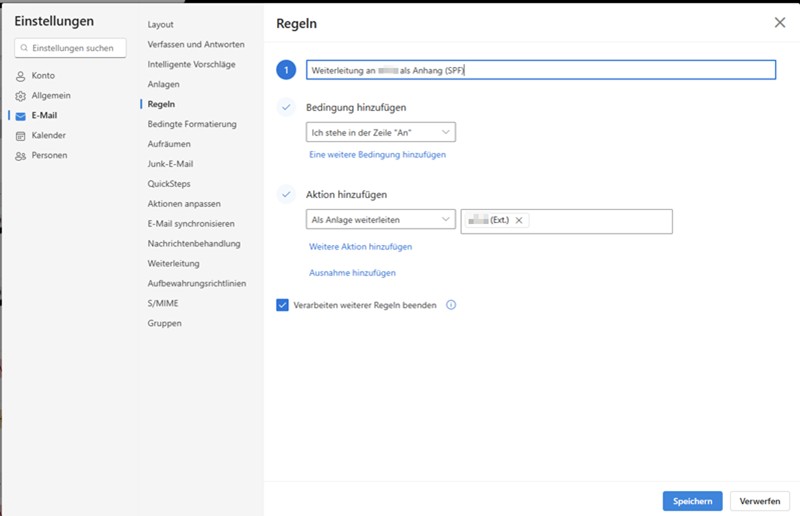800x516 pixels.
Task: Open the Junk-E-Mail settings section
Action: [170, 164]
